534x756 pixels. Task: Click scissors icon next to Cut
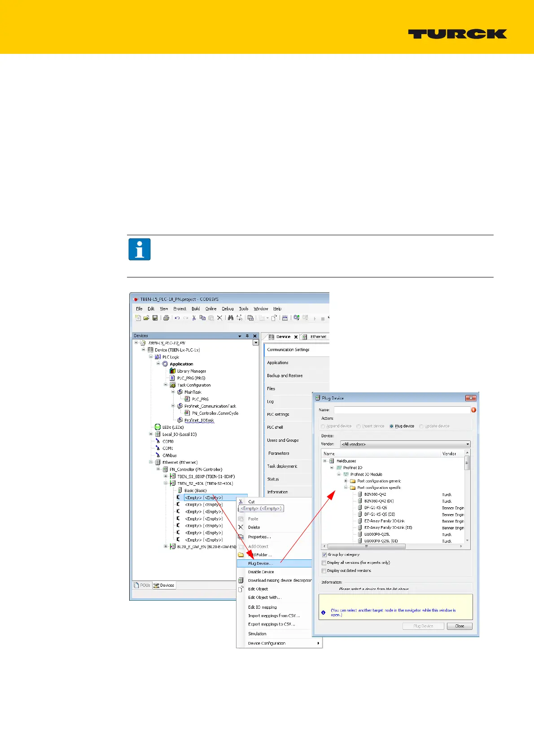(241, 501)
